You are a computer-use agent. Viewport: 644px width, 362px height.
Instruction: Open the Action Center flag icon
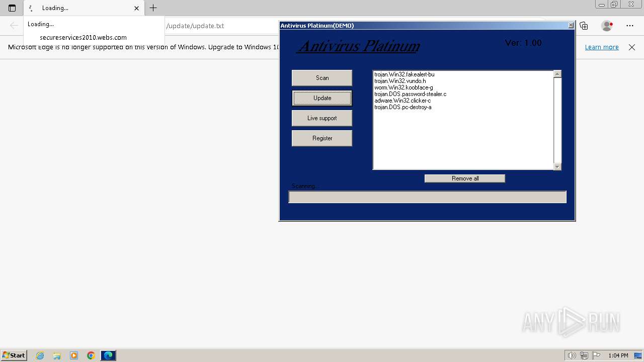click(x=596, y=355)
